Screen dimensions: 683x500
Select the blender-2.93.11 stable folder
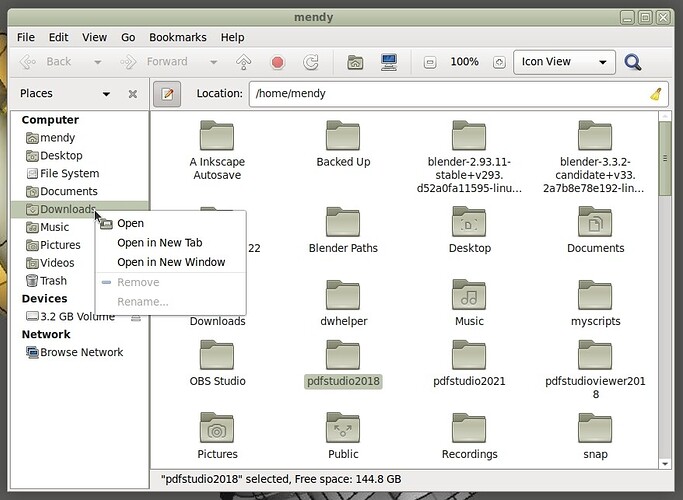click(x=469, y=157)
